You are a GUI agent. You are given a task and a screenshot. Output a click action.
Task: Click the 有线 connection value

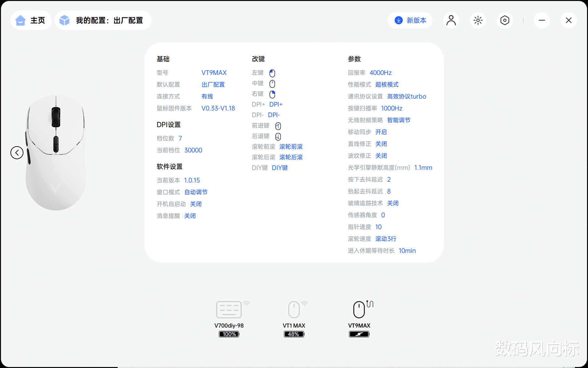pyautogui.click(x=207, y=97)
